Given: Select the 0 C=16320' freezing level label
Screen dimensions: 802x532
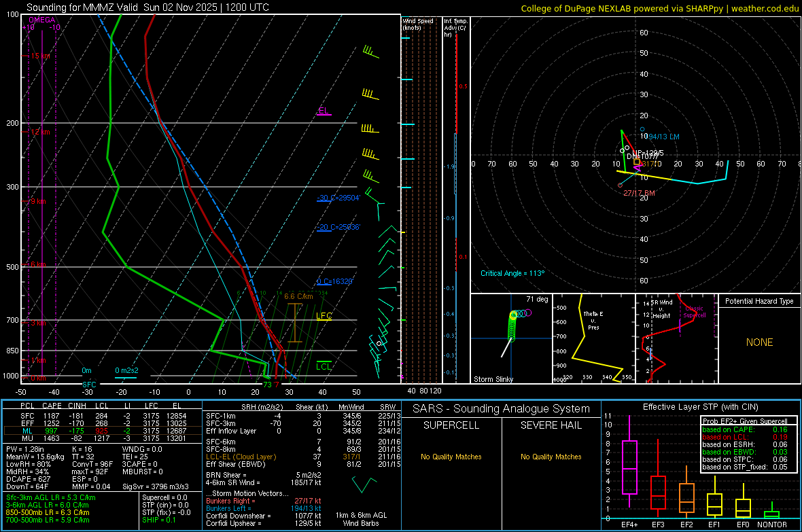Looking at the screenshot, I should click(x=335, y=281).
